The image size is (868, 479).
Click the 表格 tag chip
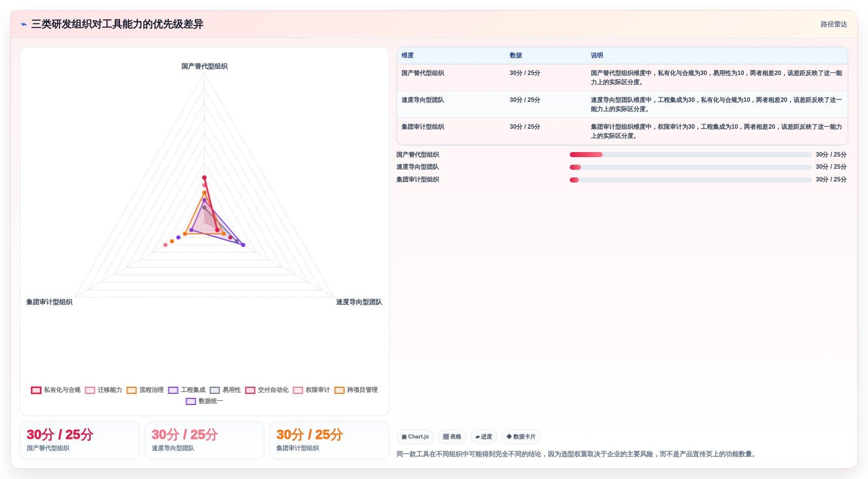pos(452,436)
